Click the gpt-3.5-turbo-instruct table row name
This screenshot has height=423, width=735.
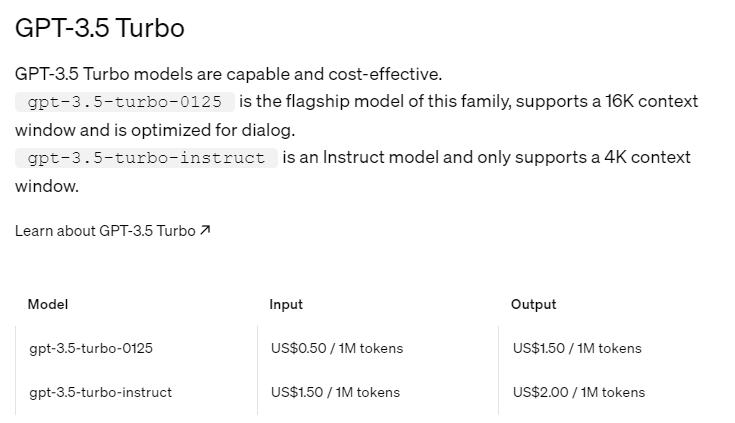100,392
